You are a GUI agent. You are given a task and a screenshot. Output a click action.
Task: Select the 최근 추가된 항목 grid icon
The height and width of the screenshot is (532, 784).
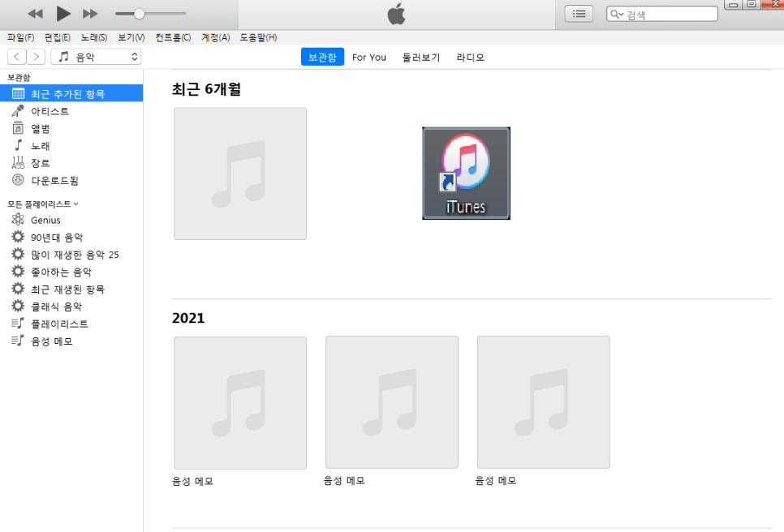pyautogui.click(x=18, y=93)
